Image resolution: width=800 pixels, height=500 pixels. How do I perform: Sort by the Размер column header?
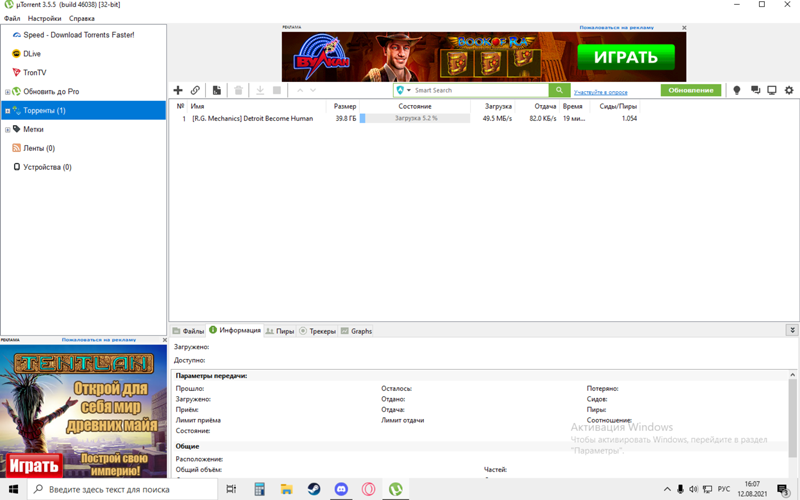pos(343,106)
